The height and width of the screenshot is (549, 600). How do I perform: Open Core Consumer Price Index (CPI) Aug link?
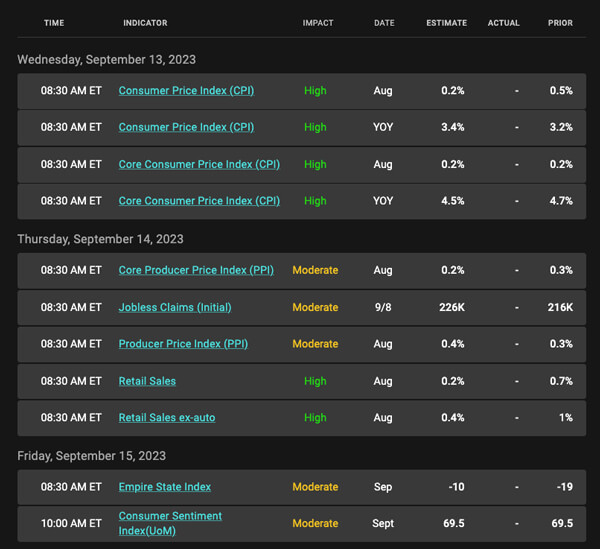click(x=199, y=164)
